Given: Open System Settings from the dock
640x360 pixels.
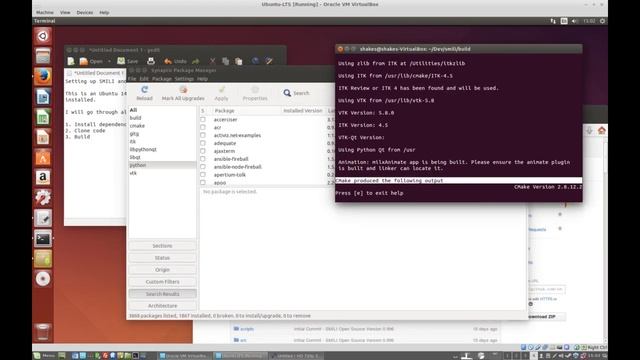Looking at the screenshot, I should point(43,198).
